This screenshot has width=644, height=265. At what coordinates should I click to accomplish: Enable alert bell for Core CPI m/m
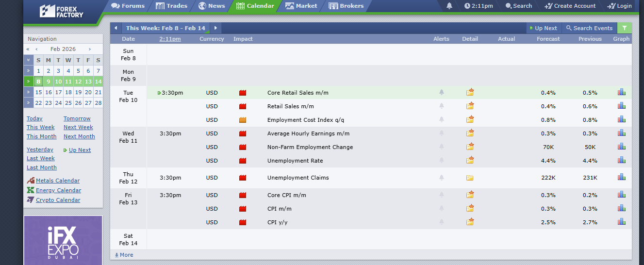coord(442,195)
